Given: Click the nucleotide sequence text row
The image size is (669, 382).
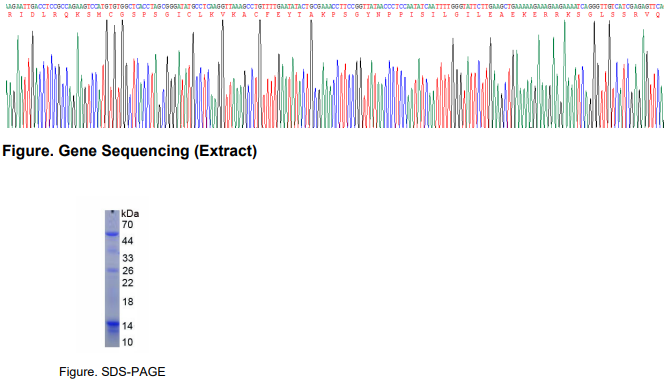Looking at the screenshot, I should 334,7.
